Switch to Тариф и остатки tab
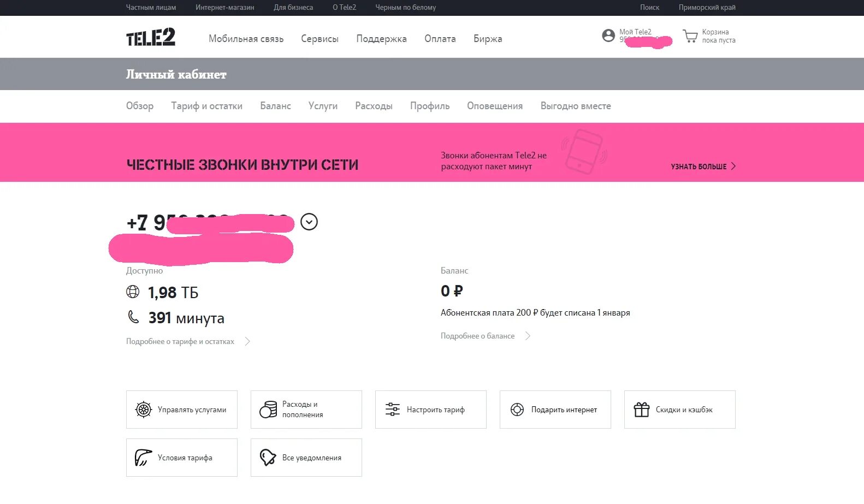Image resolution: width=864 pixels, height=504 pixels. [x=207, y=106]
